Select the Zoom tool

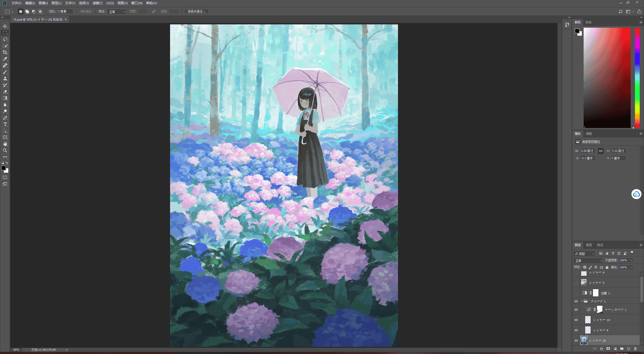click(5, 150)
